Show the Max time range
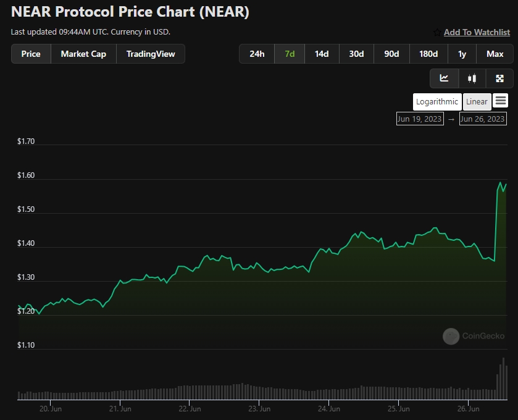518x420 pixels. [x=495, y=54]
